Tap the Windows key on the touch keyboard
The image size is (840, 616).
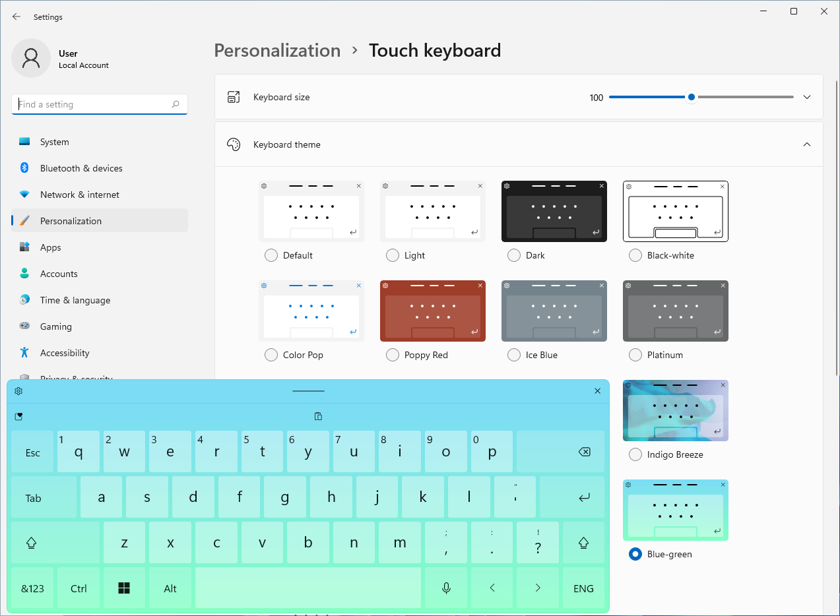pos(124,588)
